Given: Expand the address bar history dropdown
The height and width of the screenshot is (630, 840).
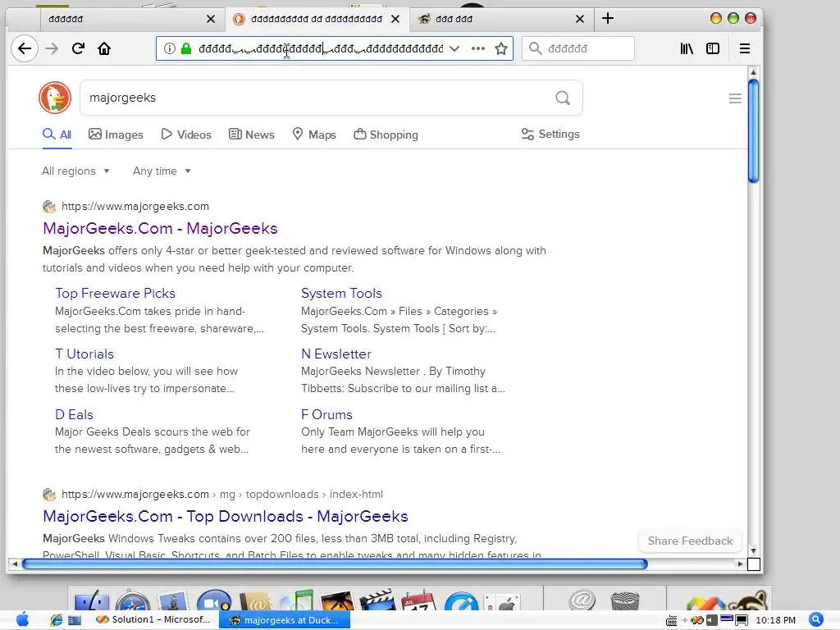Looking at the screenshot, I should 454,48.
